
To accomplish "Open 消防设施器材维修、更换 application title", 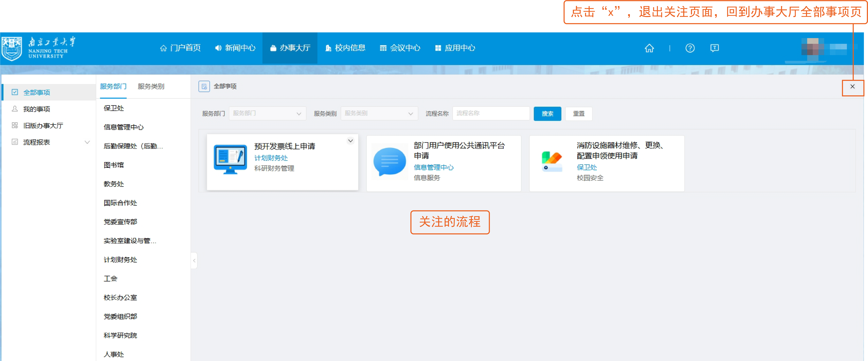I will [x=620, y=151].
